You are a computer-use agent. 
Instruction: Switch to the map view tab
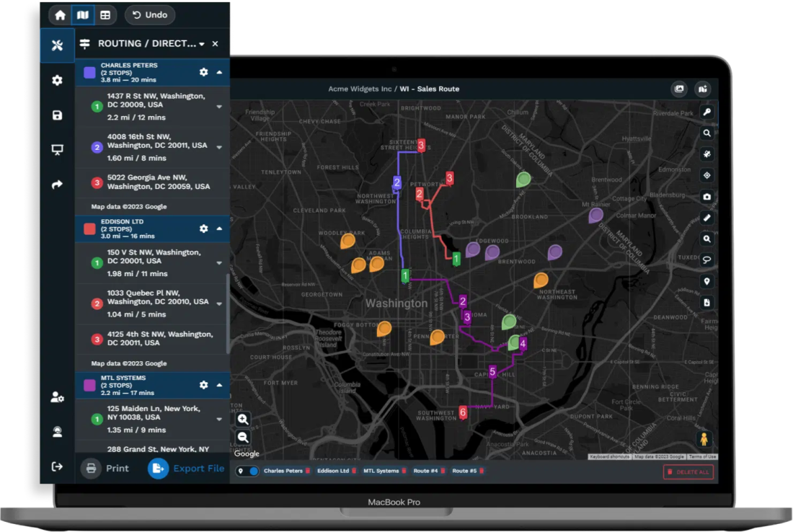click(83, 14)
